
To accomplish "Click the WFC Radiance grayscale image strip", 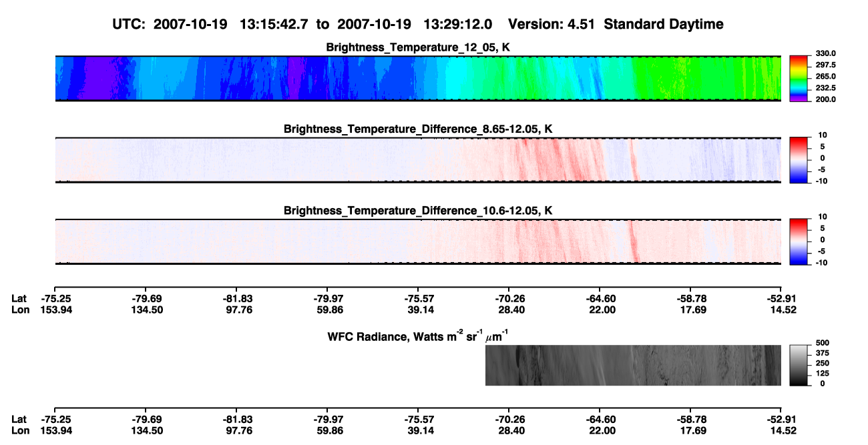I will [633, 365].
